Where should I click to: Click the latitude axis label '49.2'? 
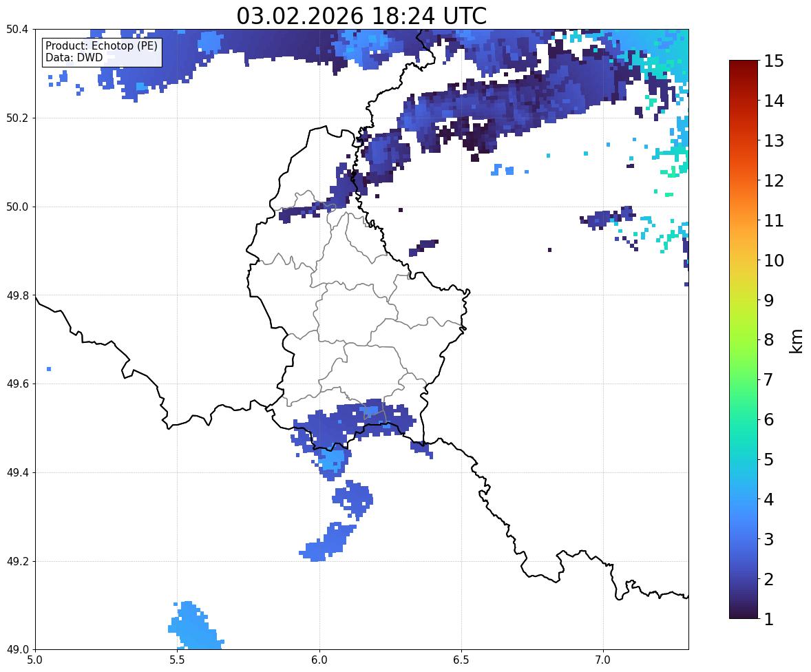click(17, 561)
